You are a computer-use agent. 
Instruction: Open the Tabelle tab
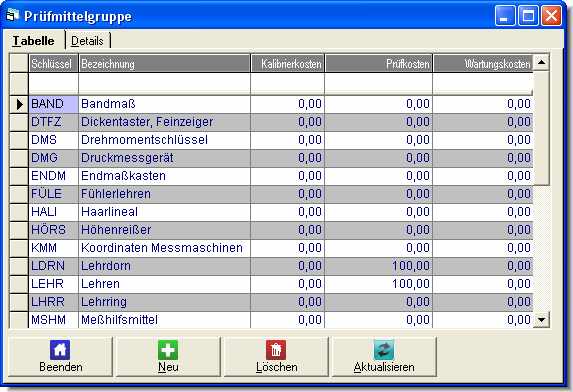[x=33, y=41]
